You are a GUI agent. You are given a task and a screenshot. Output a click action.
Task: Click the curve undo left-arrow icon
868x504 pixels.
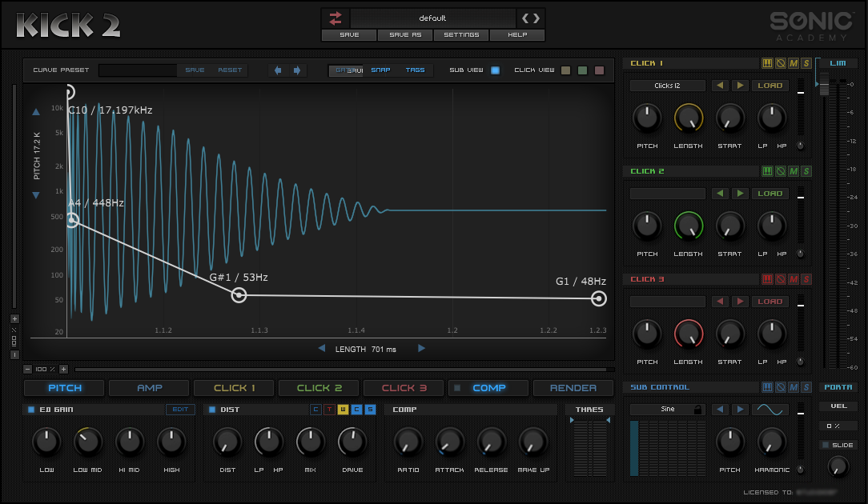point(278,70)
